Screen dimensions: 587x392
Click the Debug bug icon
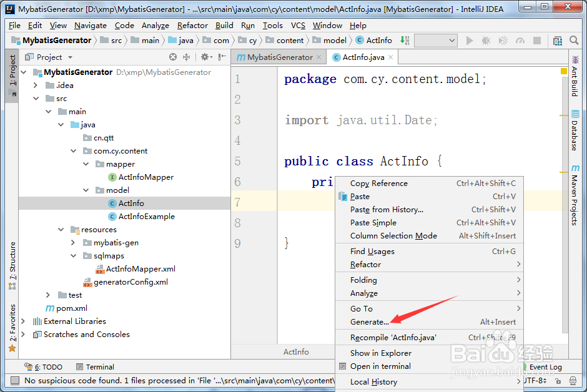point(486,41)
